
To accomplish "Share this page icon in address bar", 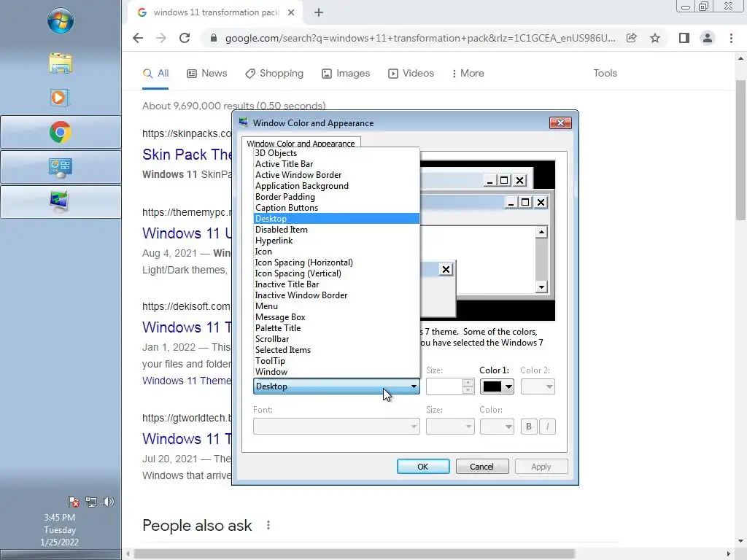I will (631, 38).
